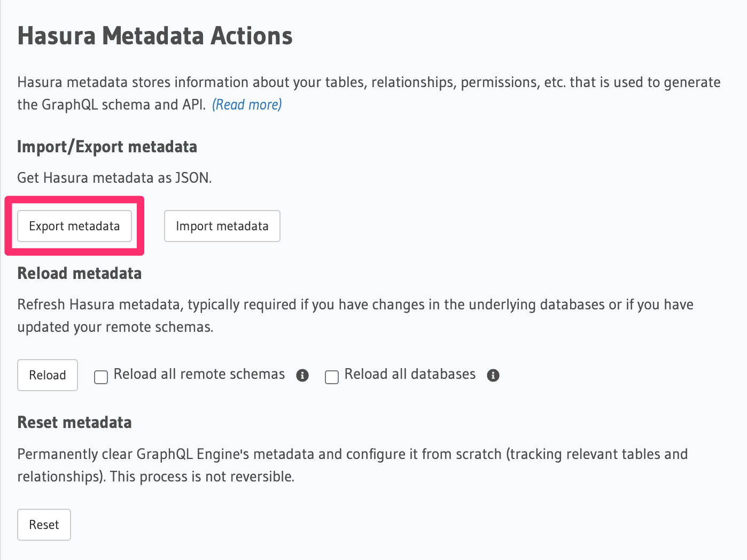Click the Get Hasura metadata as JSON text

coord(114,177)
